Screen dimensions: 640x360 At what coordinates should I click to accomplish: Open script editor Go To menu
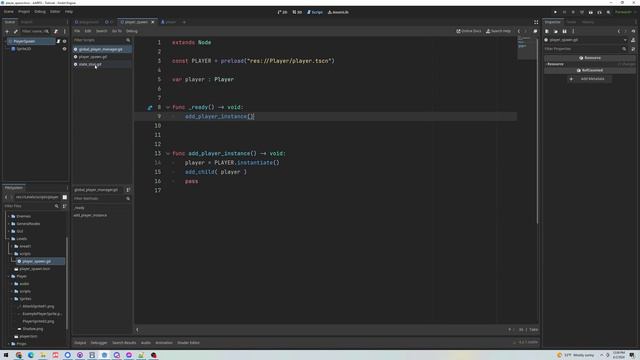click(x=117, y=31)
